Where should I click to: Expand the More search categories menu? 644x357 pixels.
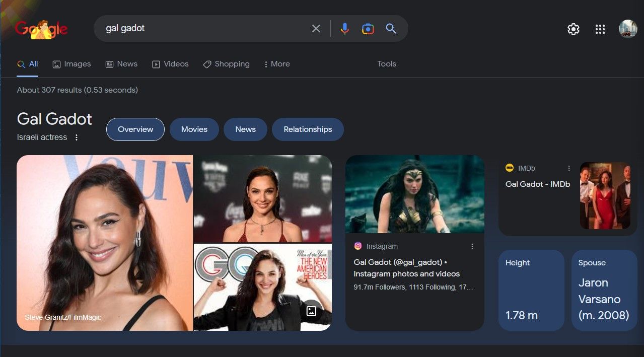tap(277, 64)
